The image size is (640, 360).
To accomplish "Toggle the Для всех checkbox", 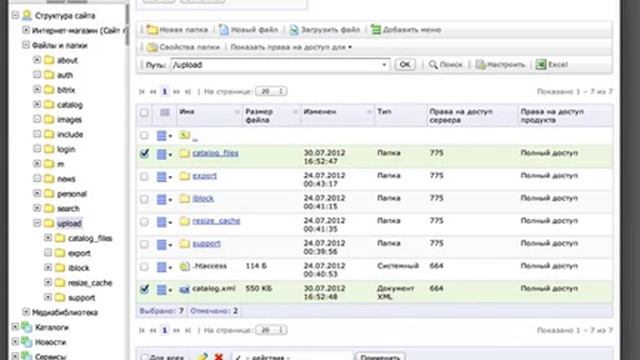I will tap(144, 358).
